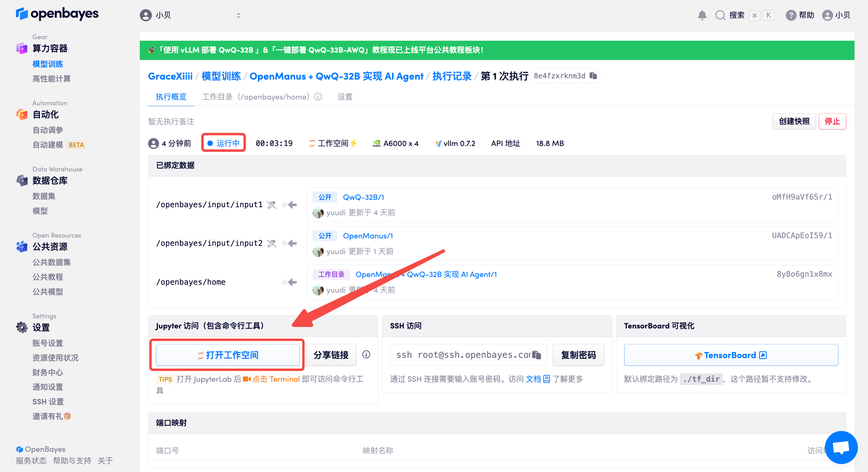Copy the SSH command via clipboard icon
The width and height of the screenshot is (868, 472).
(x=536, y=355)
